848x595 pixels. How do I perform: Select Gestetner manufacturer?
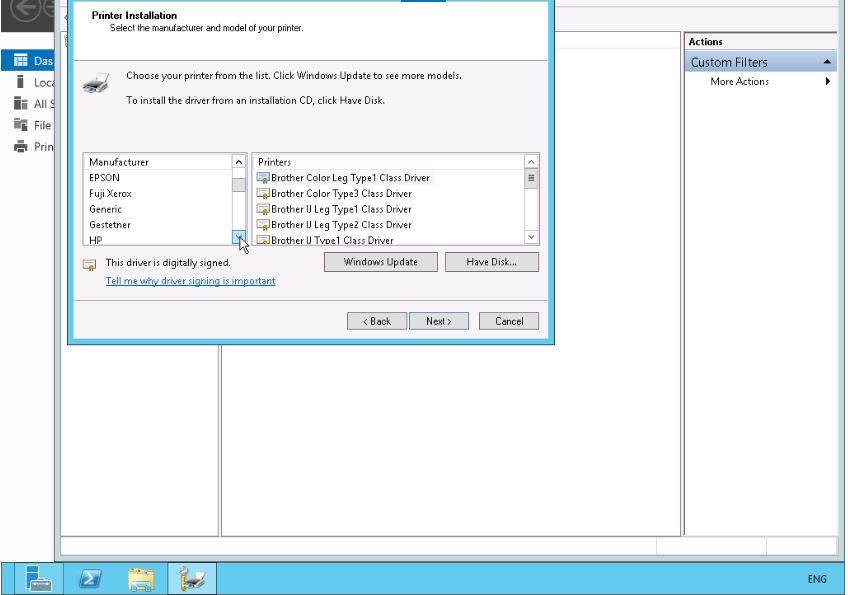point(110,224)
